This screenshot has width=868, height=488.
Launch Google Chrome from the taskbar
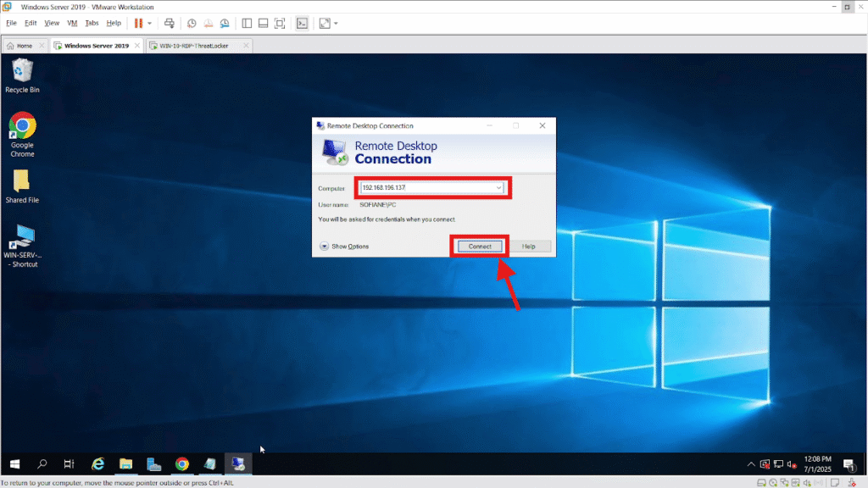pos(182,464)
